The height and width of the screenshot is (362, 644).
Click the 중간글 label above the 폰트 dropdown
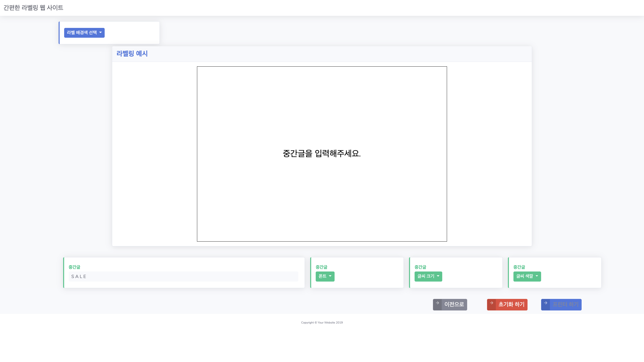tap(321, 267)
